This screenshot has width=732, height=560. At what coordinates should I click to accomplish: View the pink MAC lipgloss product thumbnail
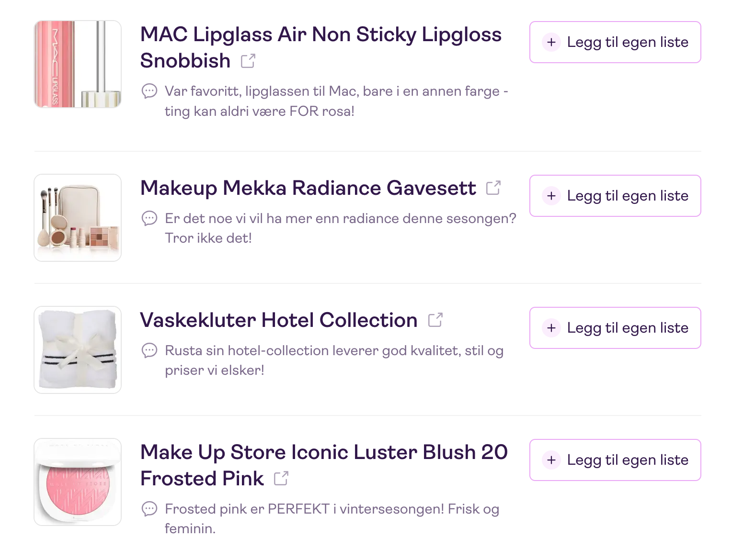(78, 64)
